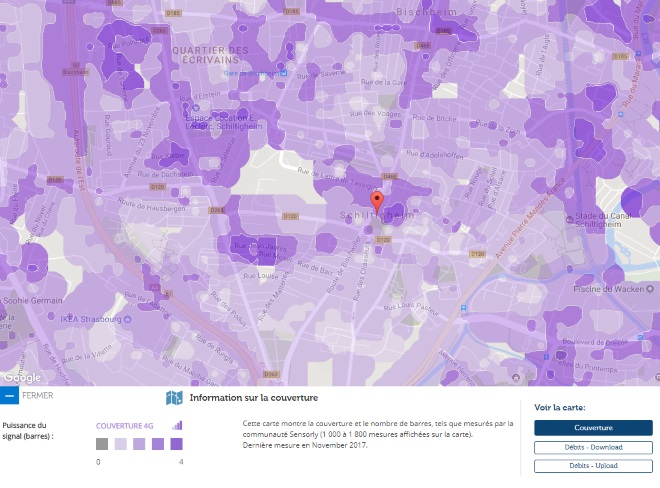Show the Couverture map view
This screenshot has height=488, width=660.
pos(593,428)
